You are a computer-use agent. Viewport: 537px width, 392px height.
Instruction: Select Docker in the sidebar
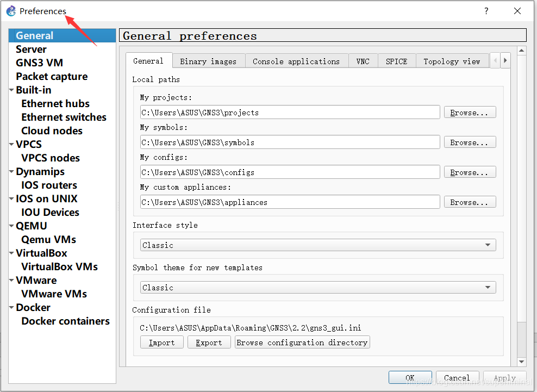33,308
